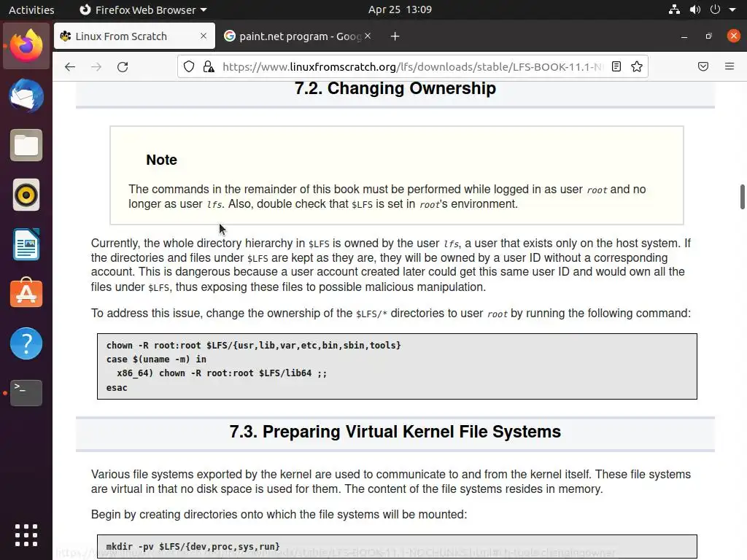
Task: Launch LibreOffice Writer from the dock
Action: [x=26, y=244]
